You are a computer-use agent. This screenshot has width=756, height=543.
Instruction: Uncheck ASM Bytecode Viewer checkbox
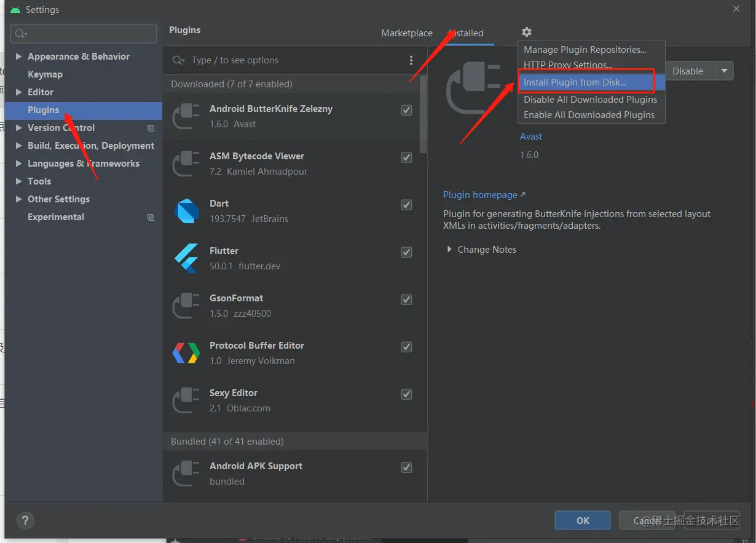tap(406, 157)
